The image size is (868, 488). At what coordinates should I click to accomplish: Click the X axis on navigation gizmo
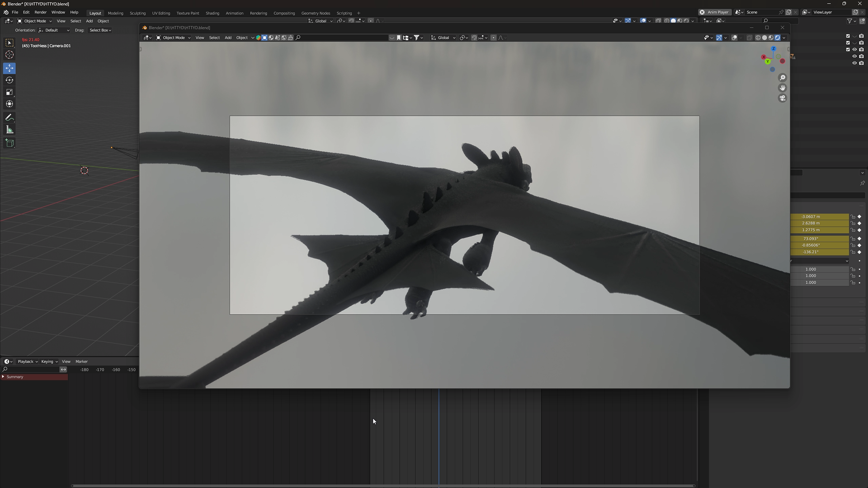tap(764, 57)
